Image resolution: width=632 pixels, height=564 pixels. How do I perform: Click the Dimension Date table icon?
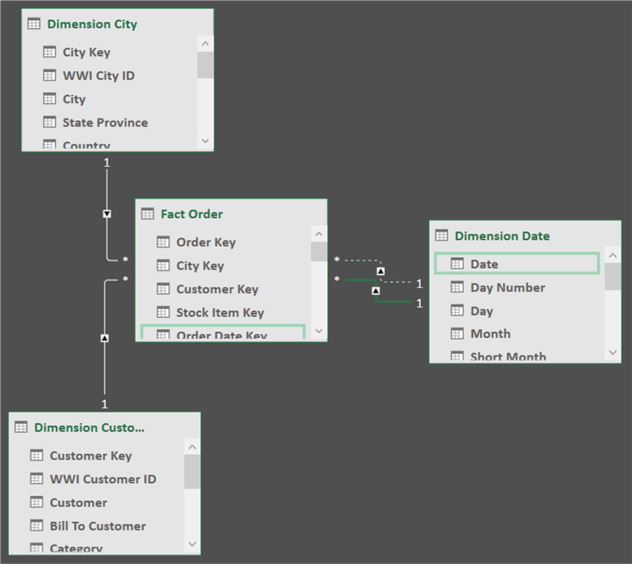(442, 235)
